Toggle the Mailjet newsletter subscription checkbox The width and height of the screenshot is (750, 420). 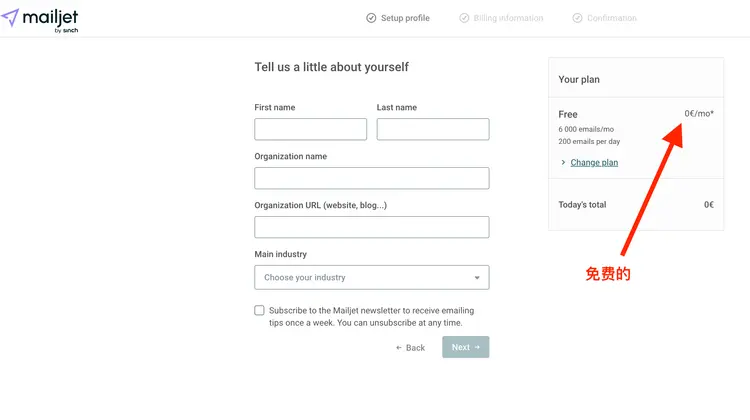[260, 311]
